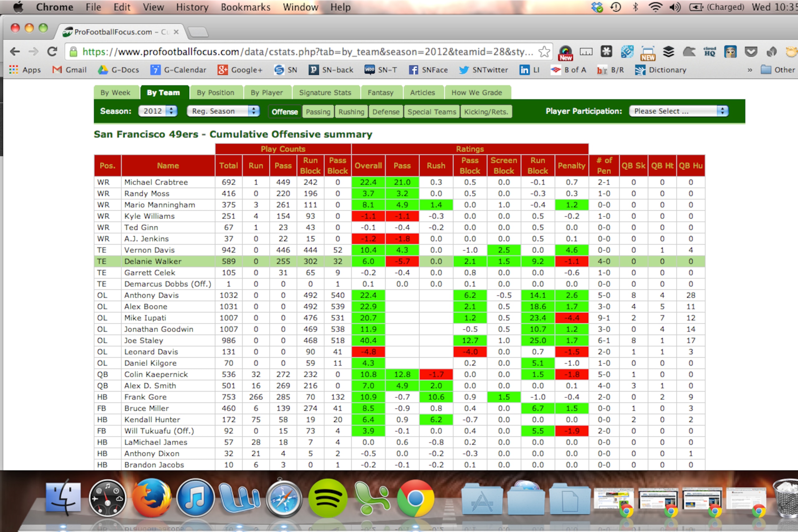Open SNFace Facebook bookmark

point(428,70)
